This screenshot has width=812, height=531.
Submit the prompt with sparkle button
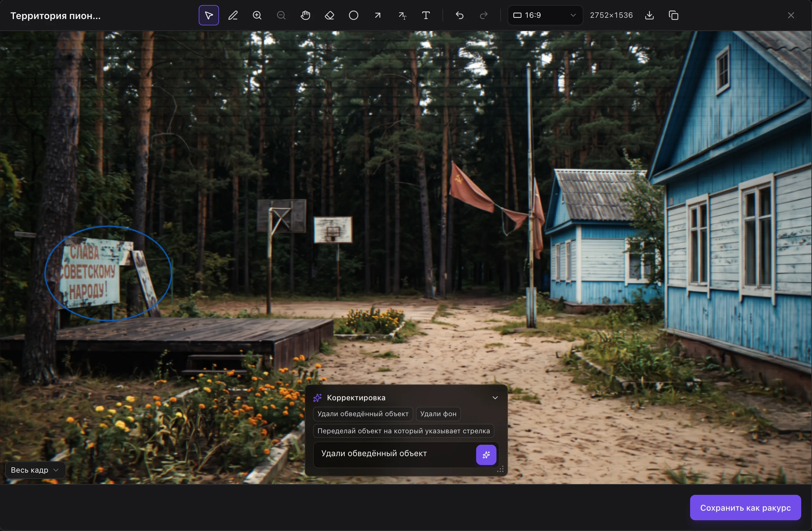click(x=486, y=455)
